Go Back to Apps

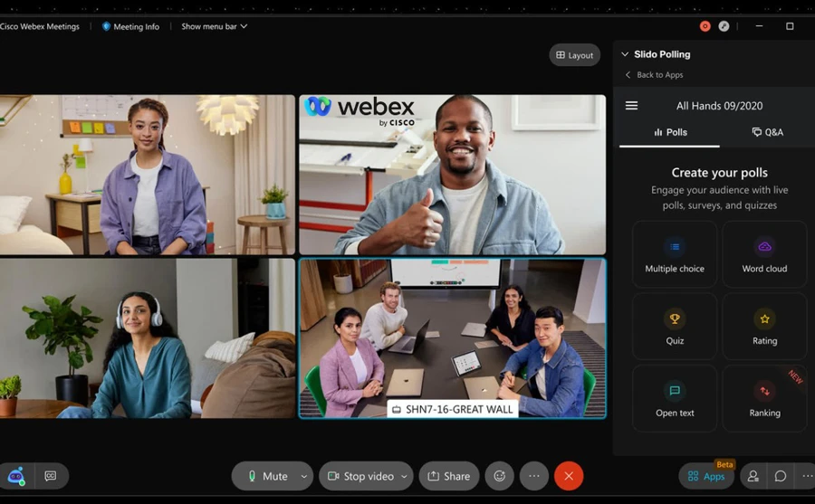pyautogui.click(x=654, y=75)
